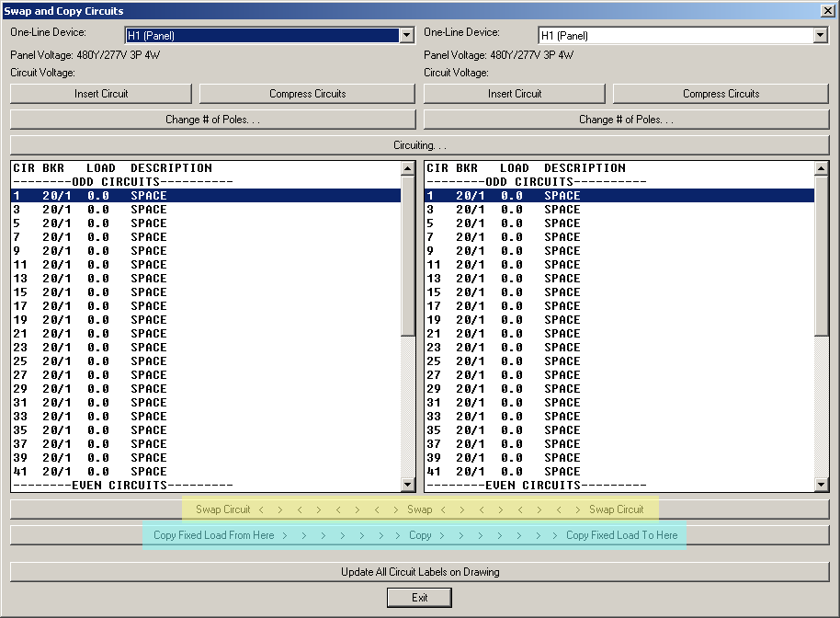Image resolution: width=840 pixels, height=618 pixels.
Task: Select circuit 5 in the right list
Action: tap(619, 223)
